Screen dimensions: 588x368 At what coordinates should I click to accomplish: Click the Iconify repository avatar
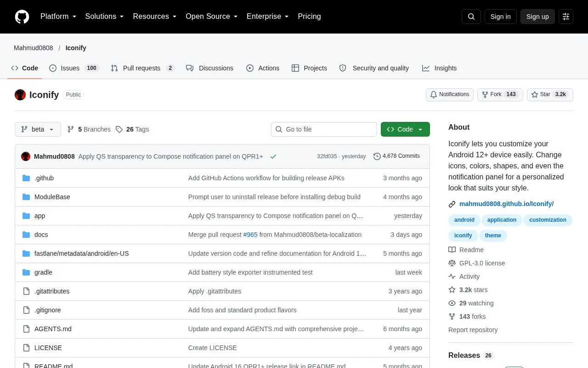[20, 95]
